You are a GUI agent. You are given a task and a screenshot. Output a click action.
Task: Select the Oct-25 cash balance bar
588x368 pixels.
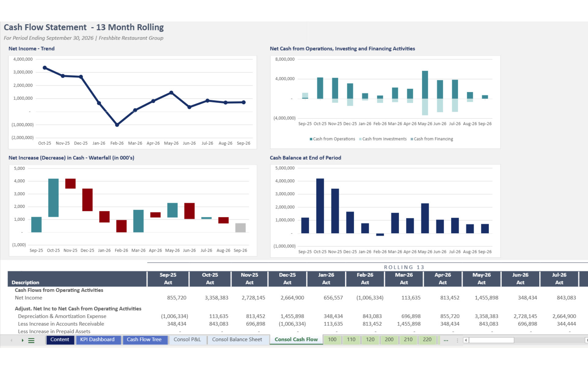pyautogui.click(x=320, y=205)
